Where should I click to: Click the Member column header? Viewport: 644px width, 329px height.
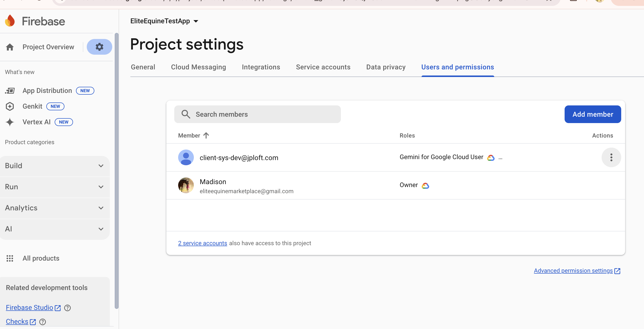(189, 135)
